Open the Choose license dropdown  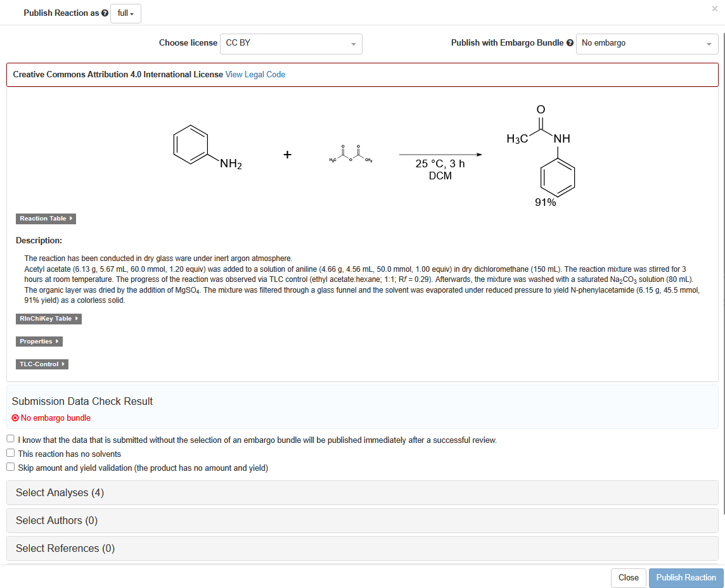(291, 44)
